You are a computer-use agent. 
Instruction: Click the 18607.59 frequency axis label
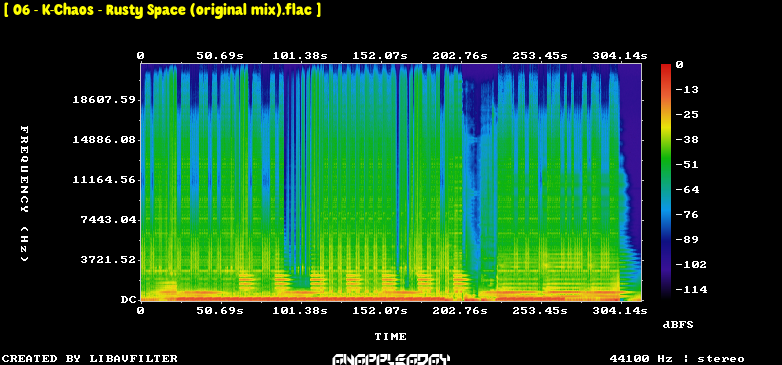[x=104, y=100]
